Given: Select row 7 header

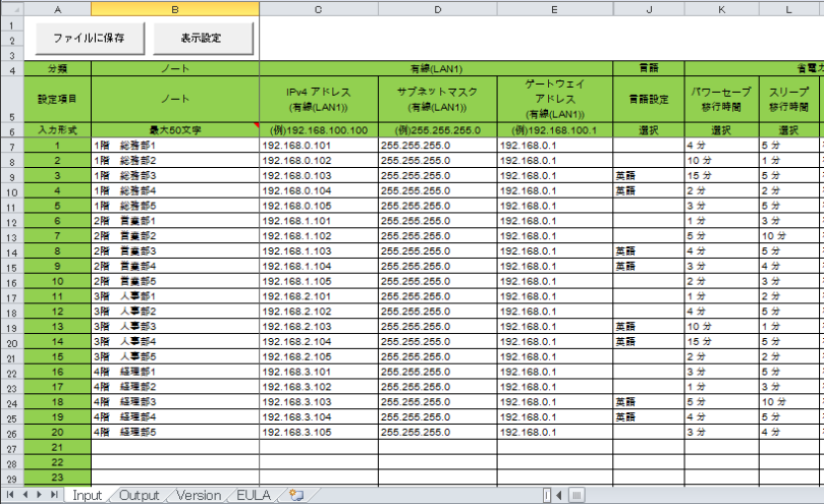Looking at the screenshot, I should click(12, 146).
